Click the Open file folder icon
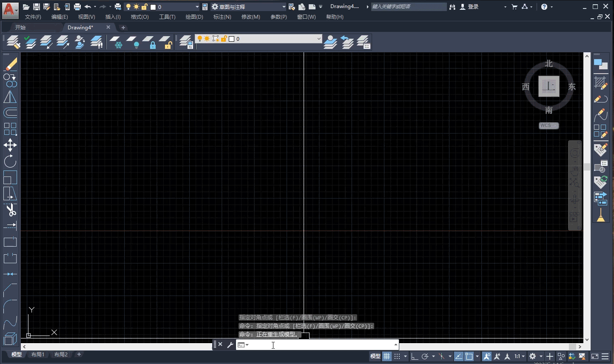The image size is (614, 364). point(26,7)
